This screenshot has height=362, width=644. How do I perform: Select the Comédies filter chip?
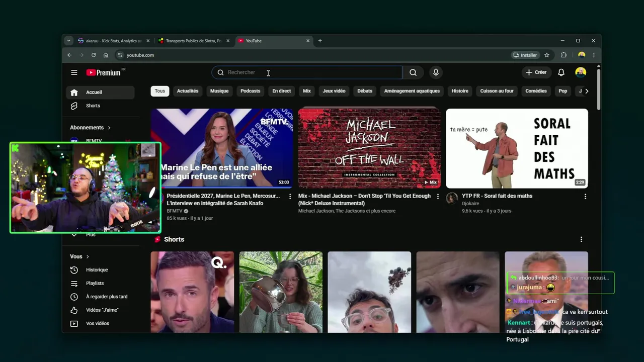click(536, 91)
